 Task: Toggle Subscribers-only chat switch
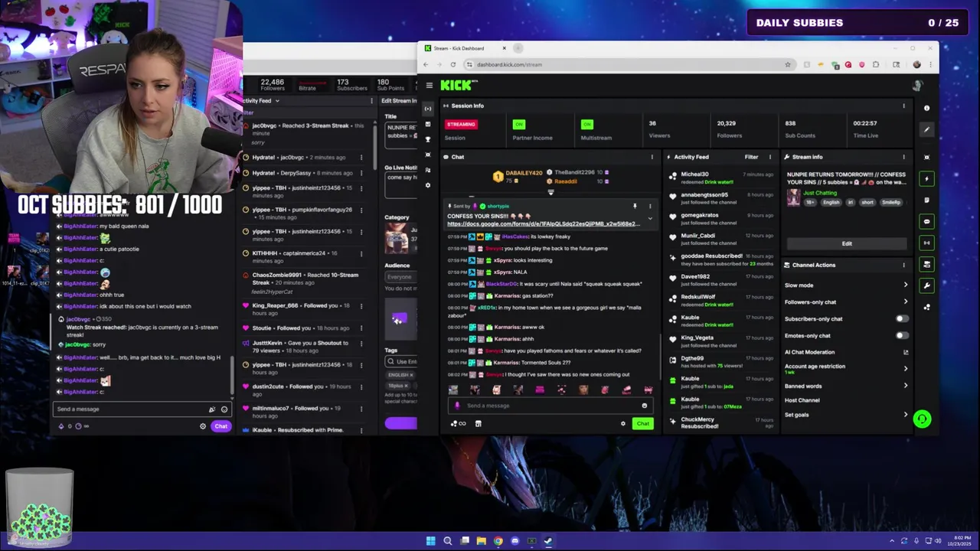point(903,318)
